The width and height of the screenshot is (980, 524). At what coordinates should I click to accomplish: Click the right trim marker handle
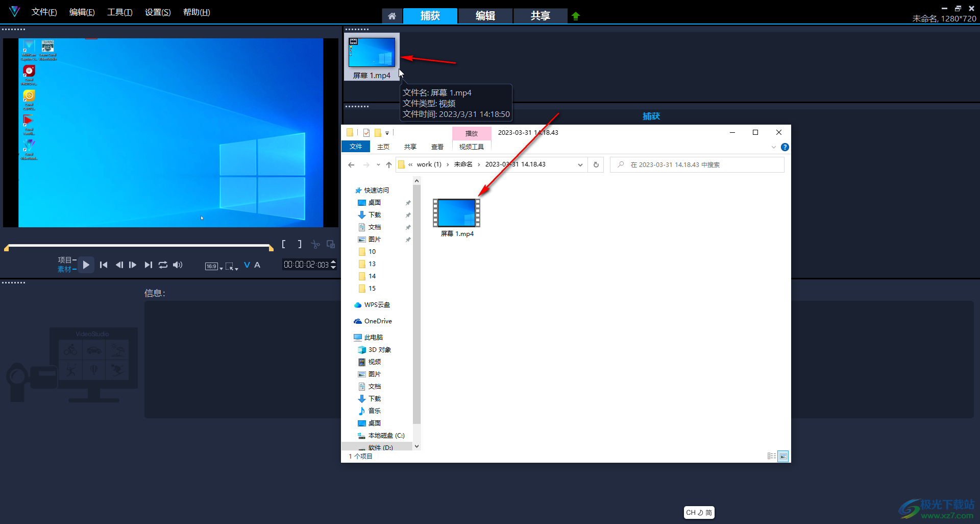[x=272, y=248]
